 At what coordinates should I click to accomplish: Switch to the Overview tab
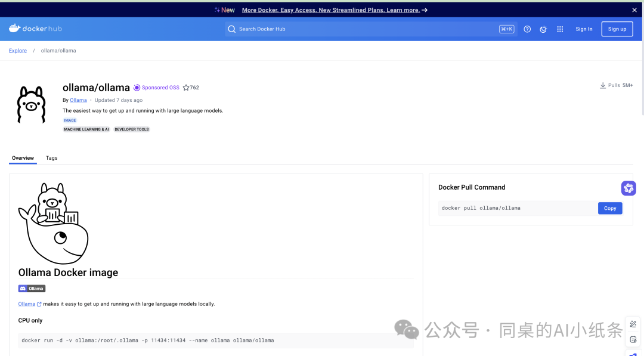click(x=23, y=158)
